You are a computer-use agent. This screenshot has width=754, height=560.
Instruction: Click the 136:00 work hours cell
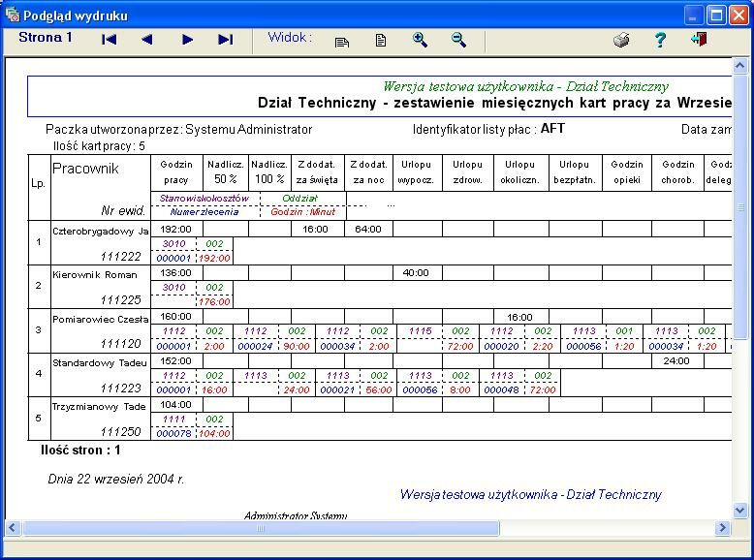[176, 273]
